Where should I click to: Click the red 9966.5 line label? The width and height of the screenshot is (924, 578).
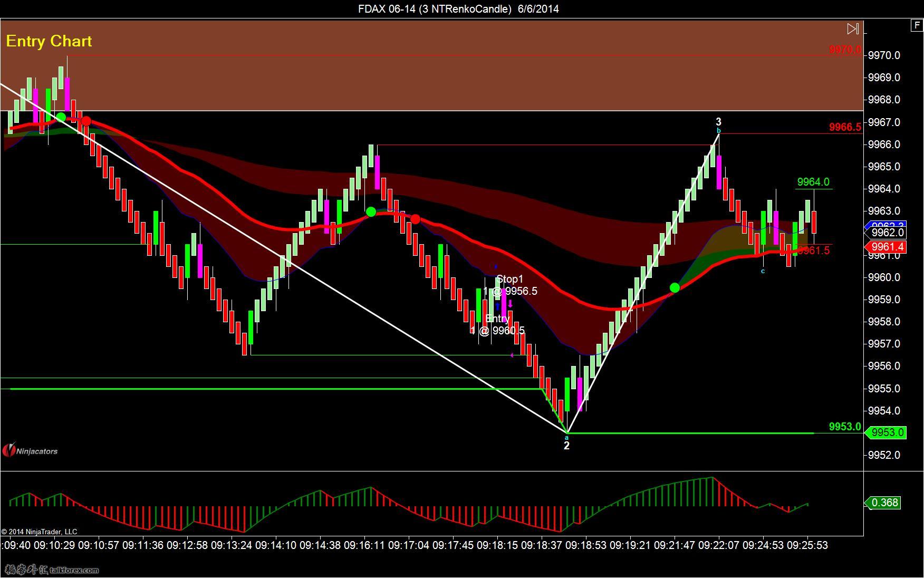pos(845,127)
